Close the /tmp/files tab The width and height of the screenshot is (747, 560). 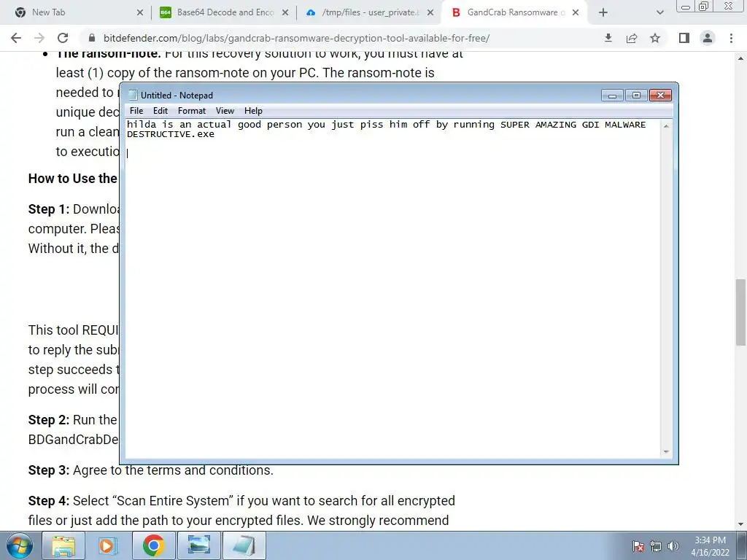point(430,13)
